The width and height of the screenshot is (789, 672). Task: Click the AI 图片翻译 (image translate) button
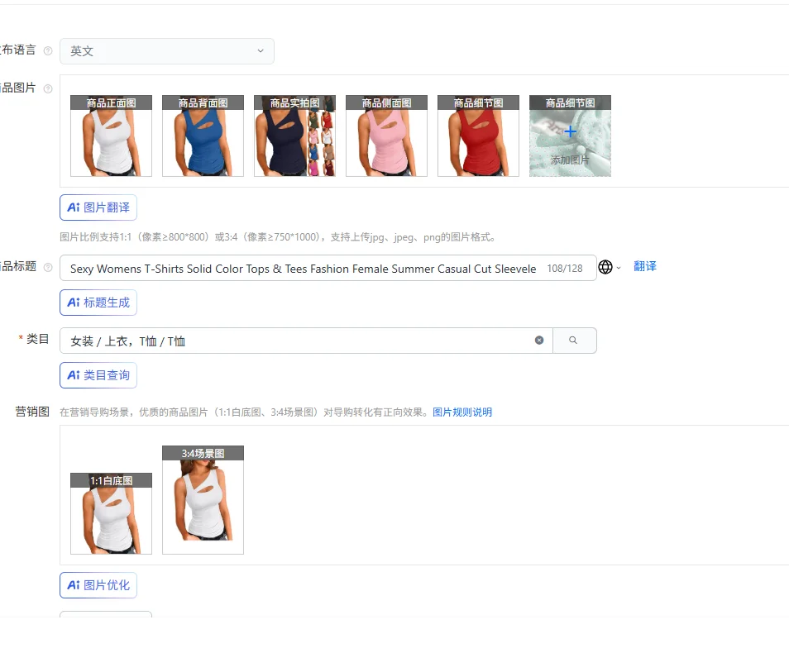coord(98,207)
